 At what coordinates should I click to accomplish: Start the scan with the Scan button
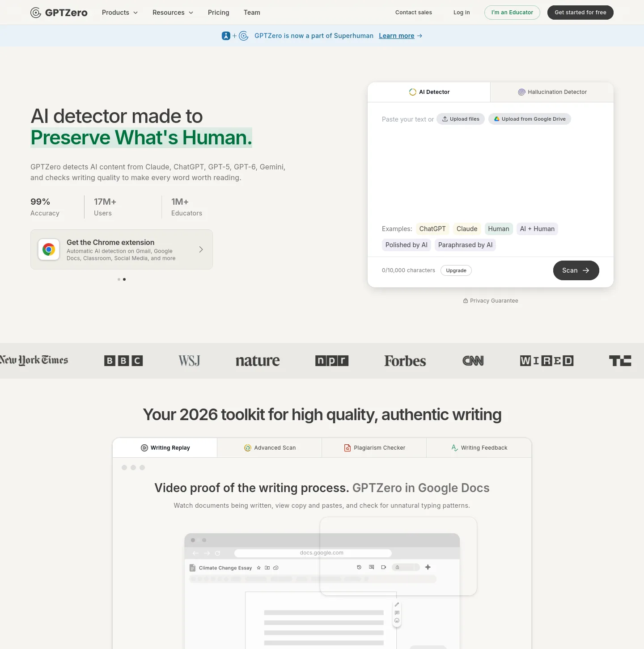click(576, 270)
